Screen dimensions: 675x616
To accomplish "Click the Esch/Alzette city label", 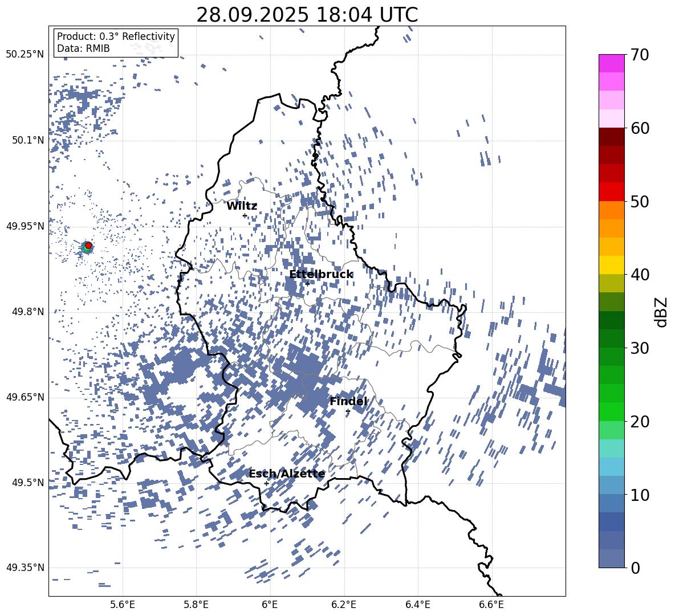I will 287,474.
